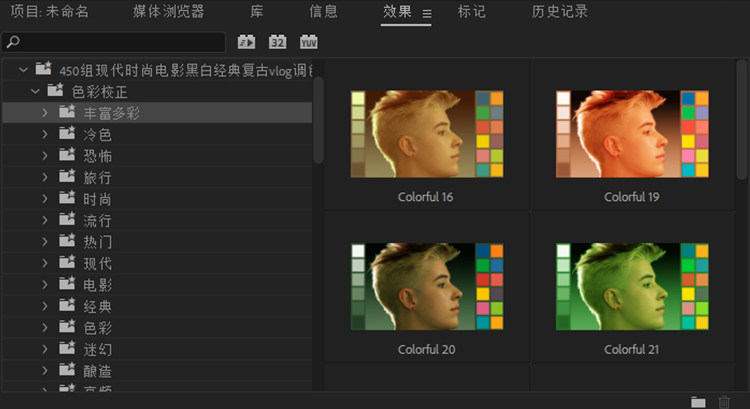
Task: Select the Colorful 21 preset thumbnail
Action: click(632, 287)
